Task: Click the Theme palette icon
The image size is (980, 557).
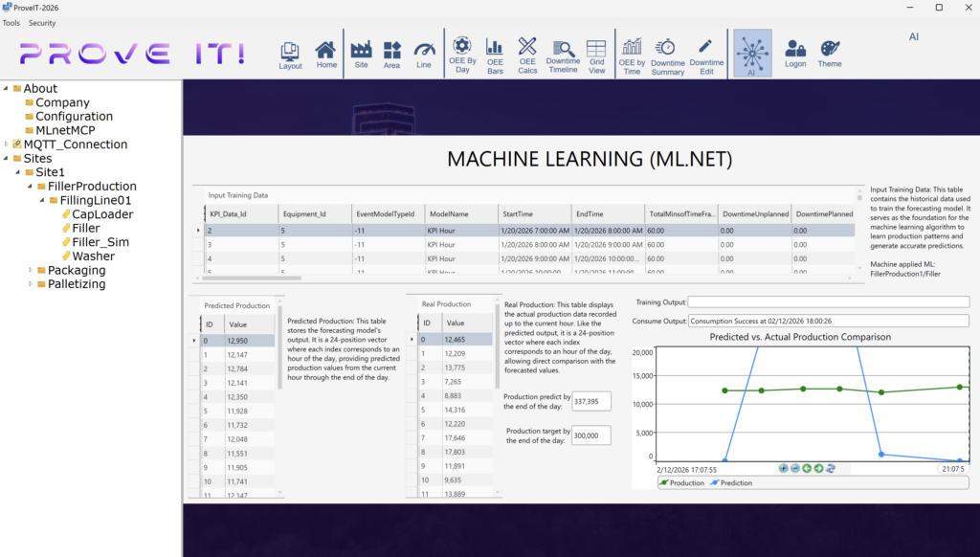Action: pos(830,53)
